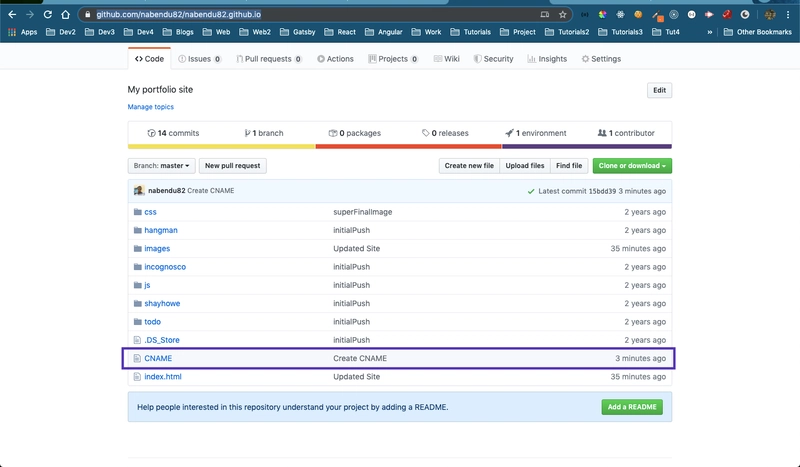Open the css folder
Viewport: 800px width, 467px height.
click(x=150, y=212)
